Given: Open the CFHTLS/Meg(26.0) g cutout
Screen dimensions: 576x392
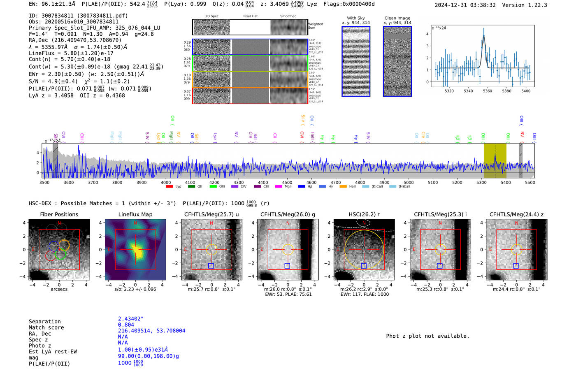Looking at the screenshot, I should click(x=288, y=250).
